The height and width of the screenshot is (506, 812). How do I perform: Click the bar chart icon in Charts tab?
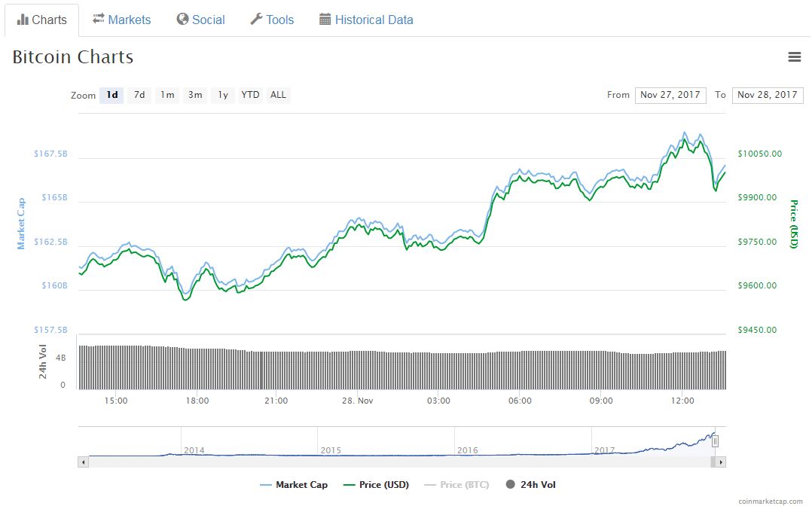[23, 20]
